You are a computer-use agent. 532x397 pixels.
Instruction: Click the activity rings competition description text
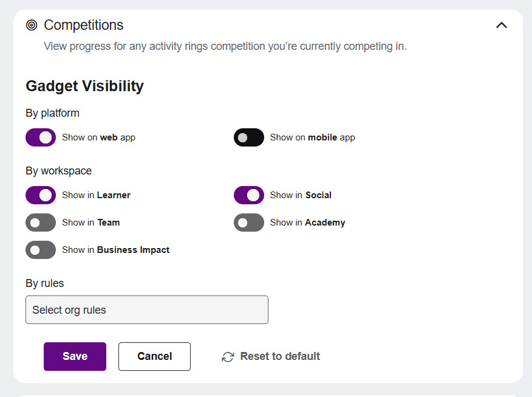225,46
